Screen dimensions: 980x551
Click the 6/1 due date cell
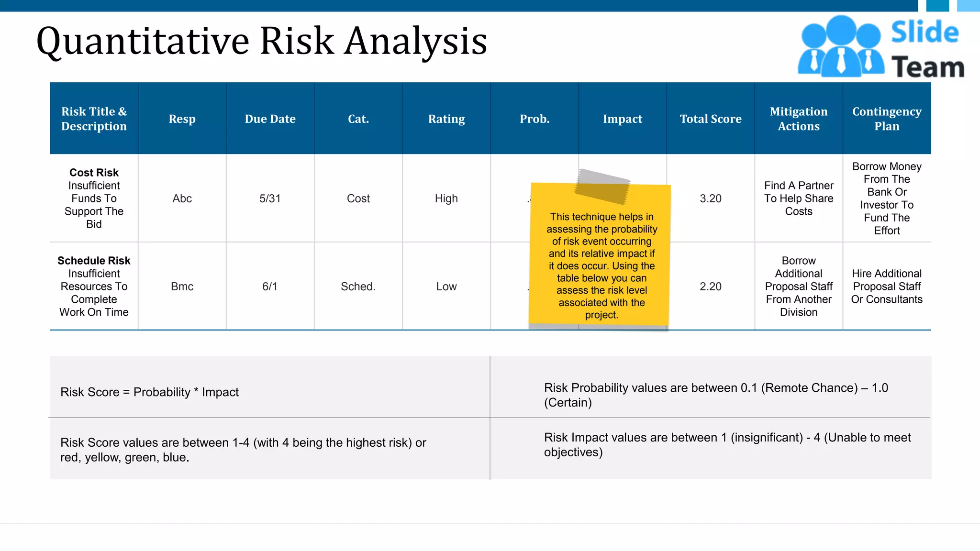(x=270, y=286)
